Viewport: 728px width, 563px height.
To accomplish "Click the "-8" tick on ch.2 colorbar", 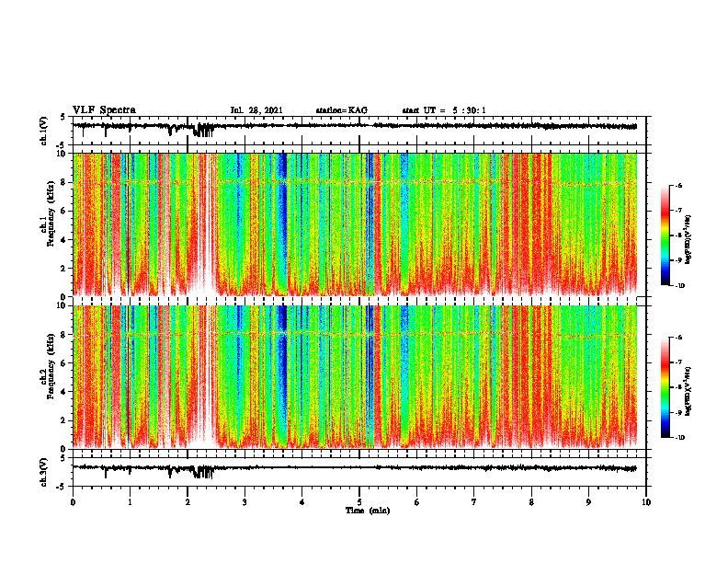I will tap(678, 387).
